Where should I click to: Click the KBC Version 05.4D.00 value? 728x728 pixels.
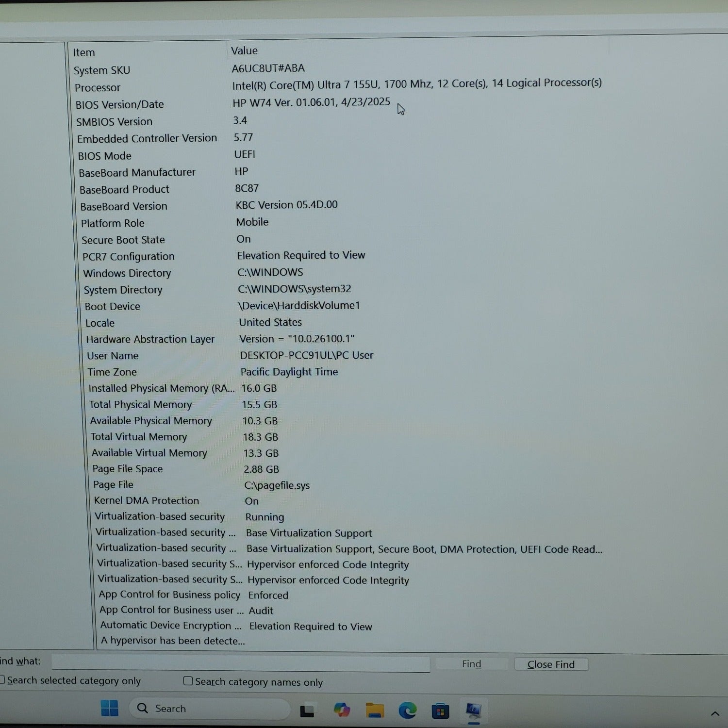(x=286, y=205)
